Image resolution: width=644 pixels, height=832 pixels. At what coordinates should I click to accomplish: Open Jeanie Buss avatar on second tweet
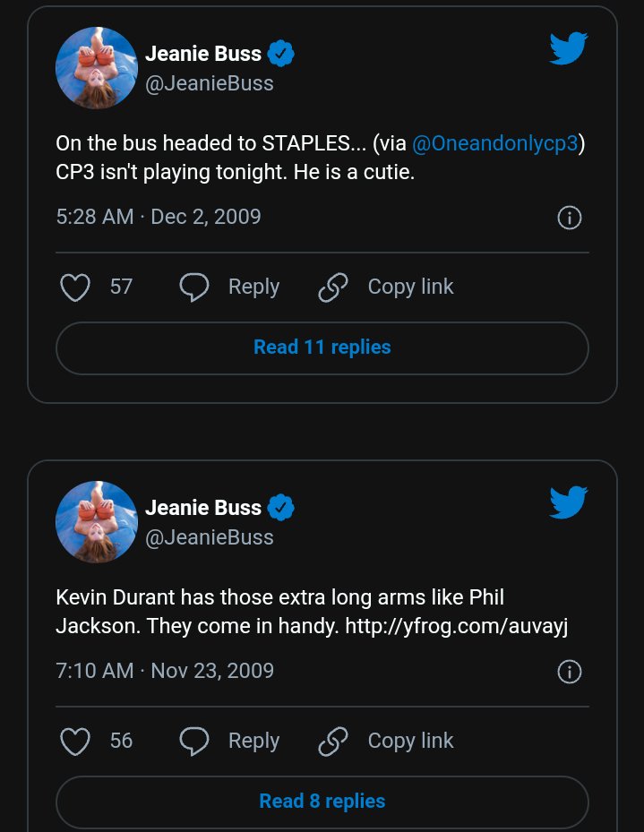click(97, 522)
